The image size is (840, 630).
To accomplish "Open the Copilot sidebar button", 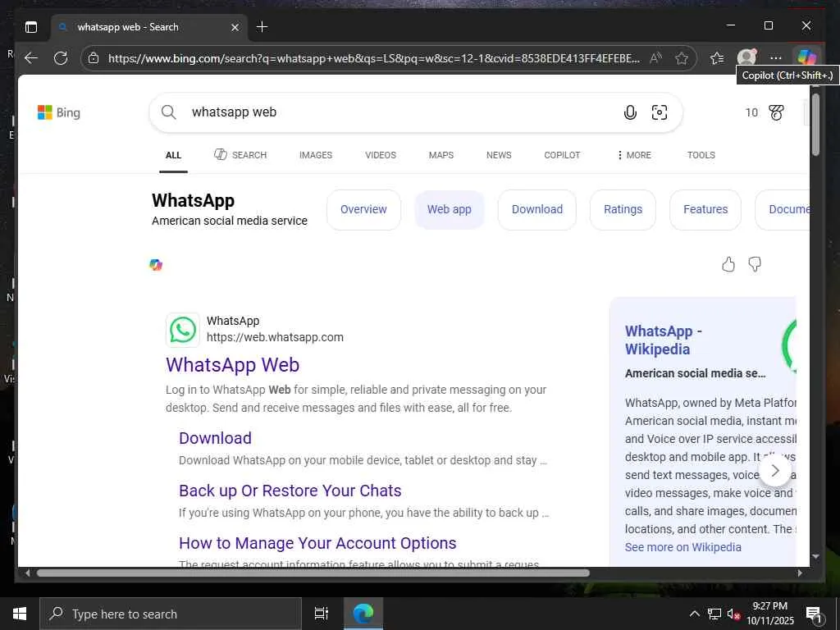I will pyautogui.click(x=806, y=57).
